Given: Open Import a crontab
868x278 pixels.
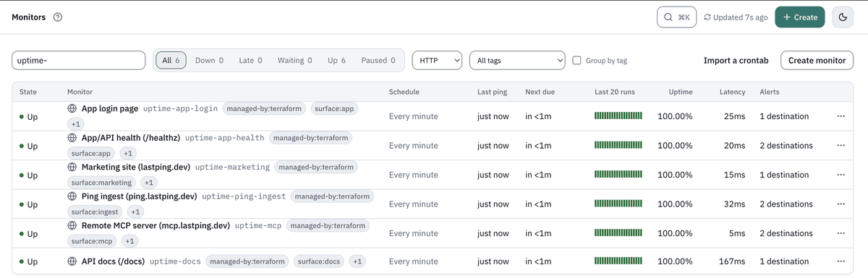Looking at the screenshot, I should click(736, 61).
